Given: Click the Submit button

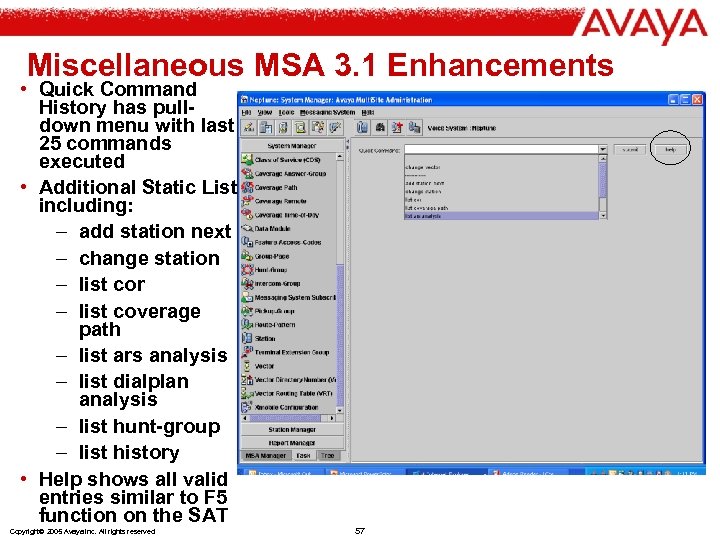Looking at the screenshot, I should click(x=630, y=150).
